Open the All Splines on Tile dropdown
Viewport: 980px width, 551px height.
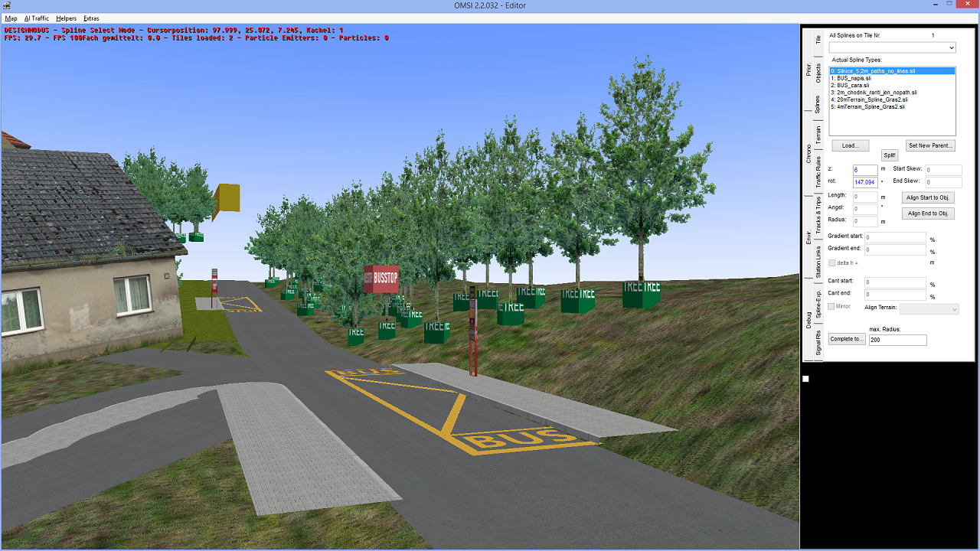[x=892, y=47]
